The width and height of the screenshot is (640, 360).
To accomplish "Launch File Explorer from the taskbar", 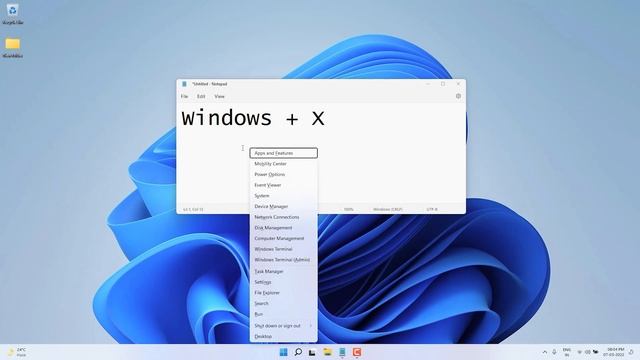I will point(327,352).
